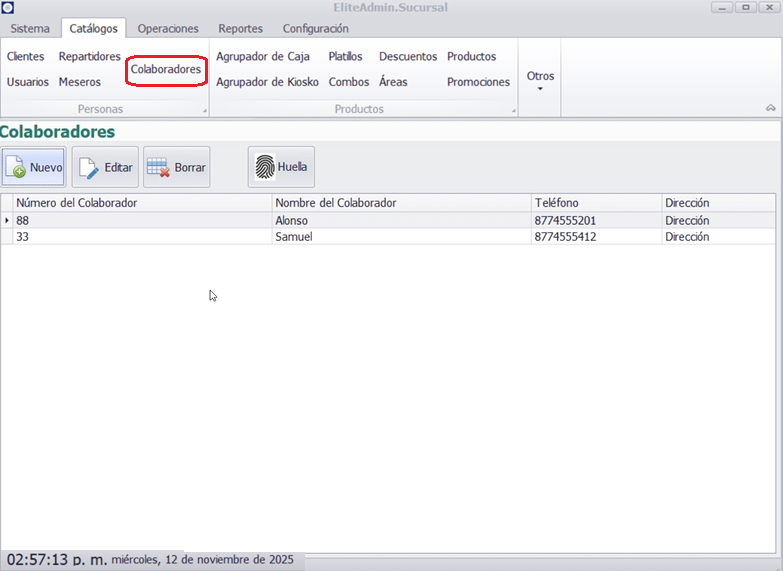
Task: Open the Huella fingerprint tool
Action: [x=281, y=167]
